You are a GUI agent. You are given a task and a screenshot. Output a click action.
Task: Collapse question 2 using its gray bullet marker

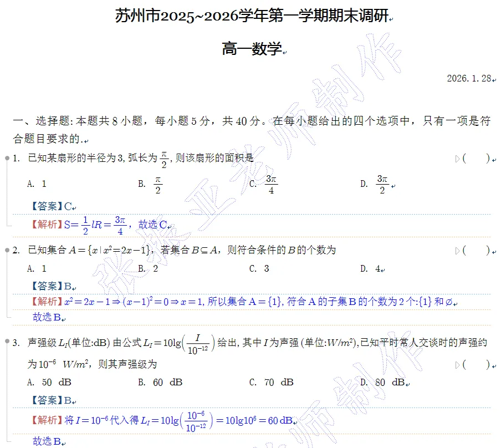[7, 250]
